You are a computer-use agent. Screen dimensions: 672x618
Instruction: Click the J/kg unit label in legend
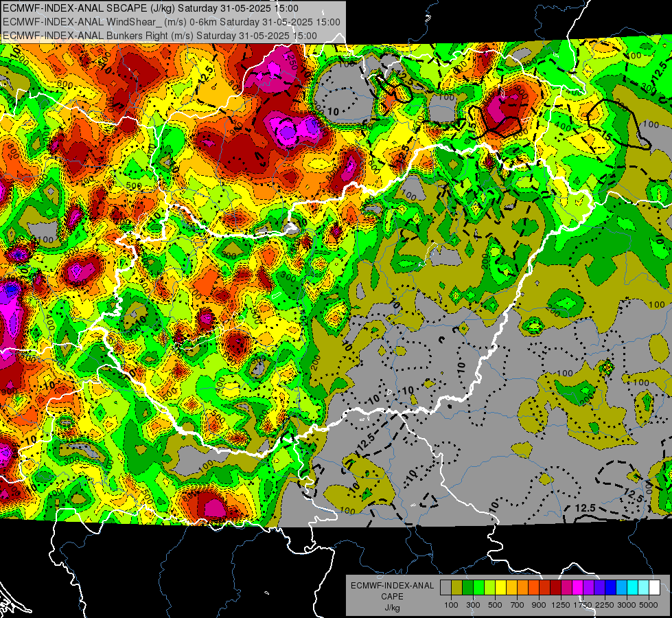click(392, 608)
